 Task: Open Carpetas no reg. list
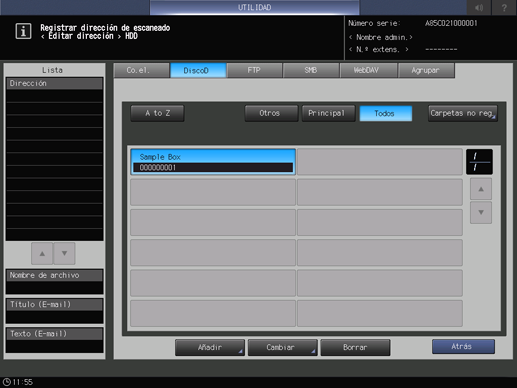click(463, 113)
